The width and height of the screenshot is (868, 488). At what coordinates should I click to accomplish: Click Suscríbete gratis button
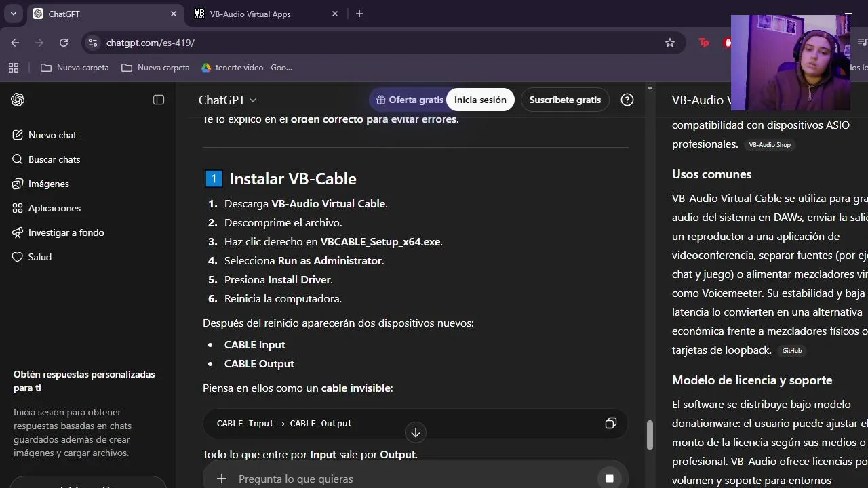pos(565,100)
